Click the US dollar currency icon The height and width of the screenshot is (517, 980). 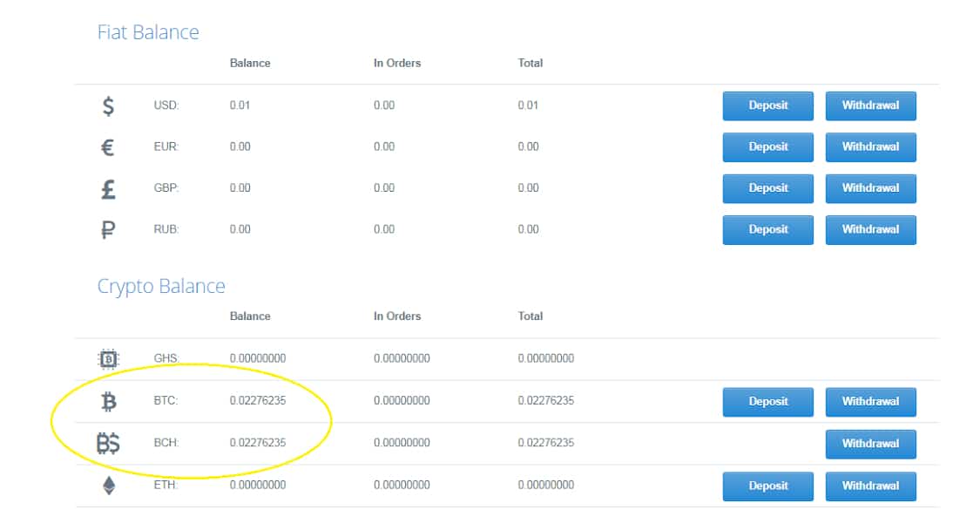tap(108, 105)
